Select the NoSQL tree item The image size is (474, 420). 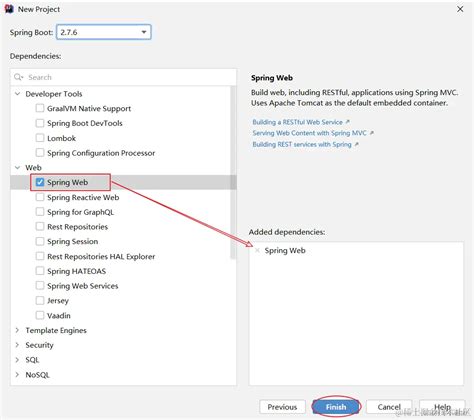37,375
